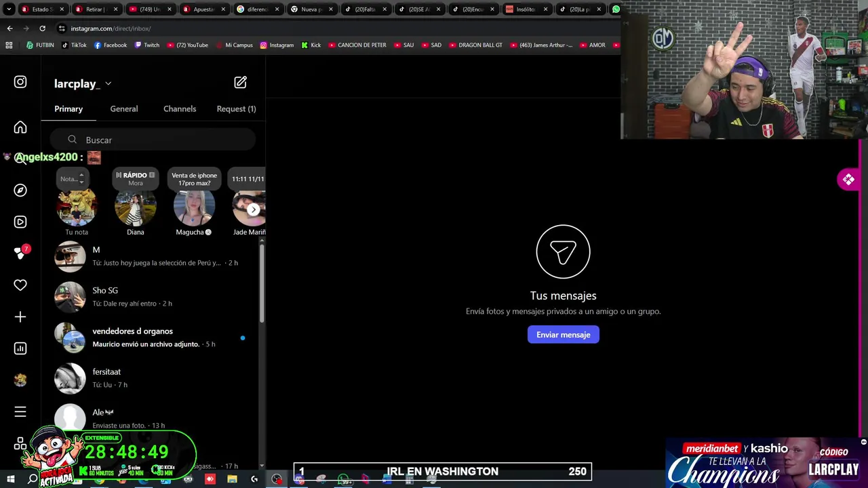This screenshot has width=868, height=488.
Task: Switch to the Primary tab
Action: click(68, 109)
